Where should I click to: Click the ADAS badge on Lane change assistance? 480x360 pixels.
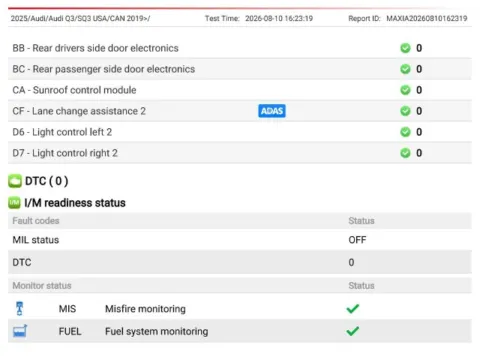point(272,111)
